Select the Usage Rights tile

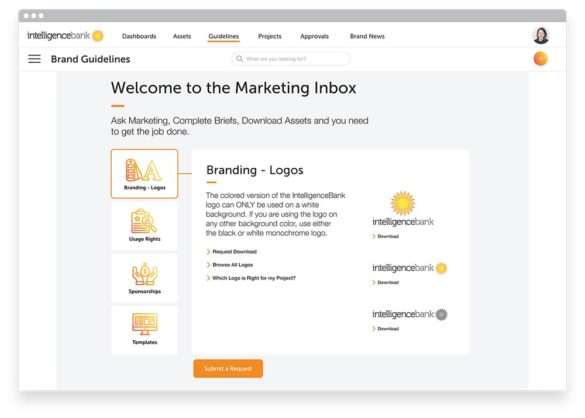144,226
